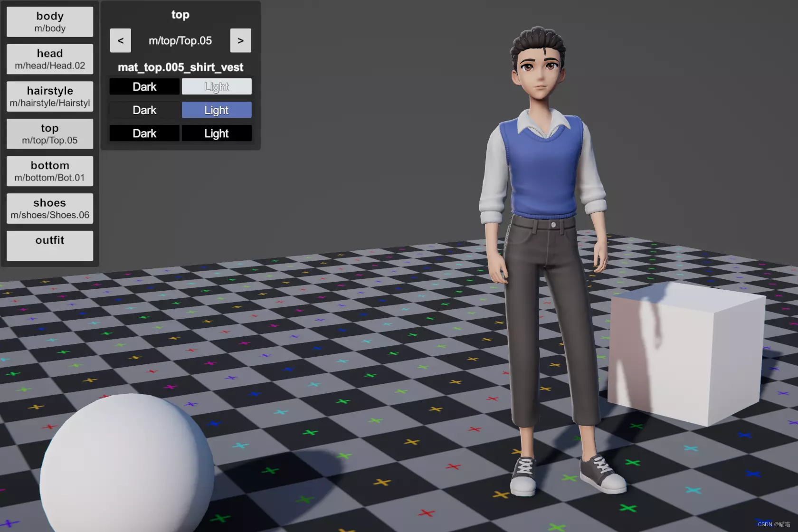Switch the first material row to Dark
The height and width of the screenshot is (532, 798).
click(x=144, y=86)
